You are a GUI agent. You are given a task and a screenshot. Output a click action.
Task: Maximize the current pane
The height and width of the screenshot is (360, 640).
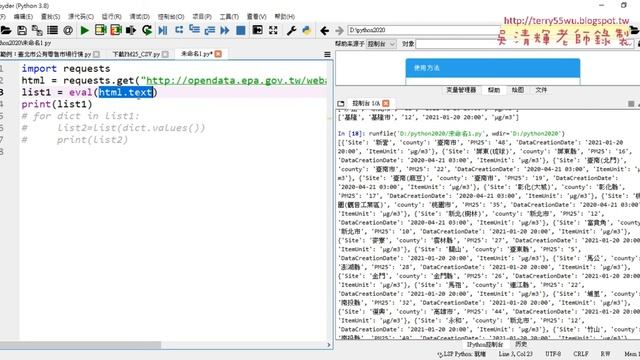click(x=258, y=30)
